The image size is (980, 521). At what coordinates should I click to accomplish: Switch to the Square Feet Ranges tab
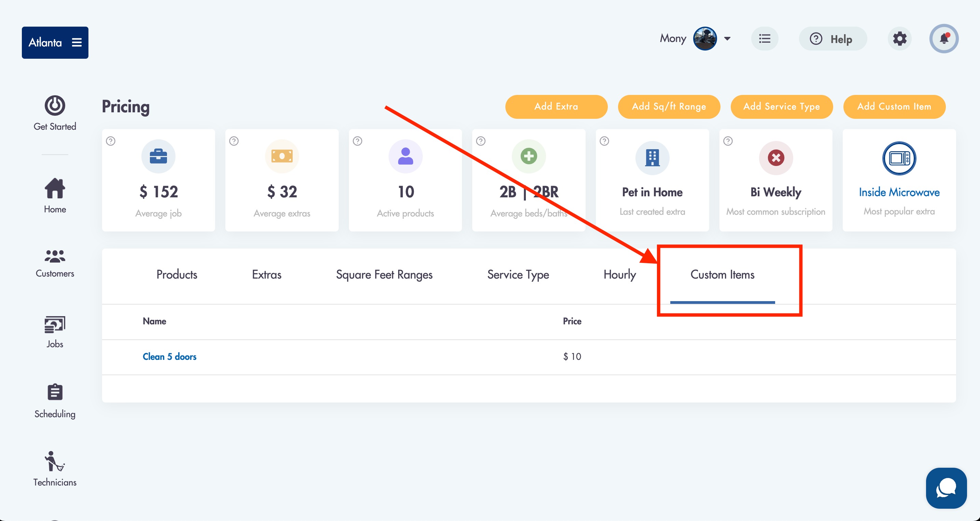(384, 274)
